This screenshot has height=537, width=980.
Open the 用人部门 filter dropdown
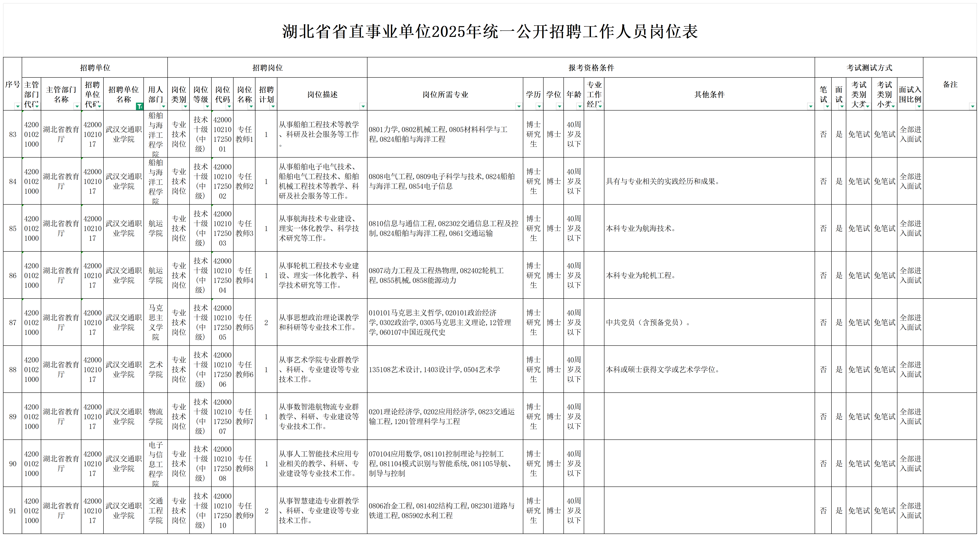[x=164, y=106]
